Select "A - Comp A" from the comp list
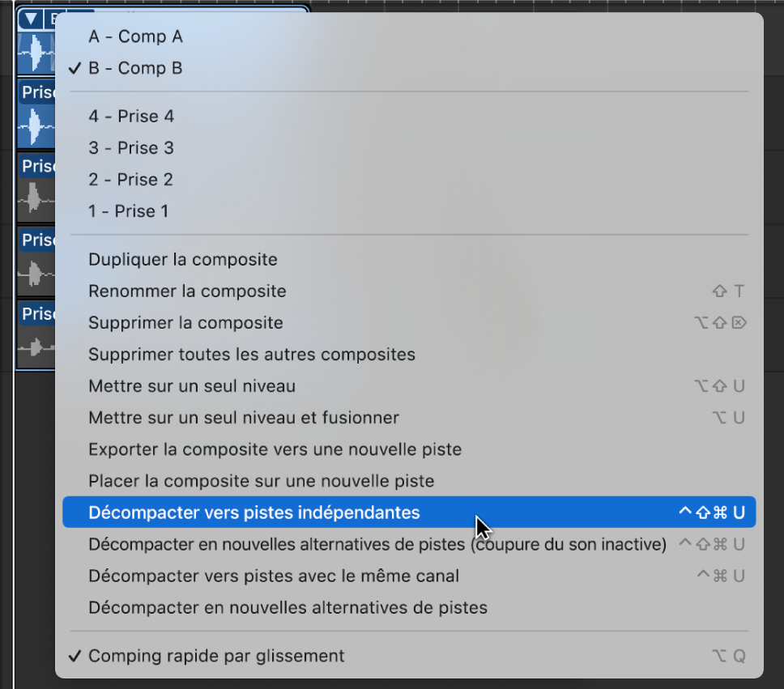The height and width of the screenshot is (689, 784). (x=135, y=36)
